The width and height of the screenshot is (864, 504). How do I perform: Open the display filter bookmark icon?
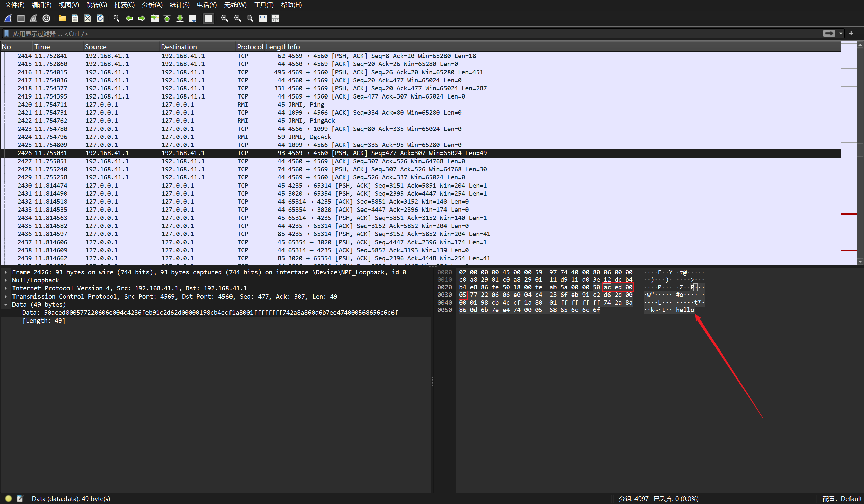pyautogui.click(x=6, y=34)
